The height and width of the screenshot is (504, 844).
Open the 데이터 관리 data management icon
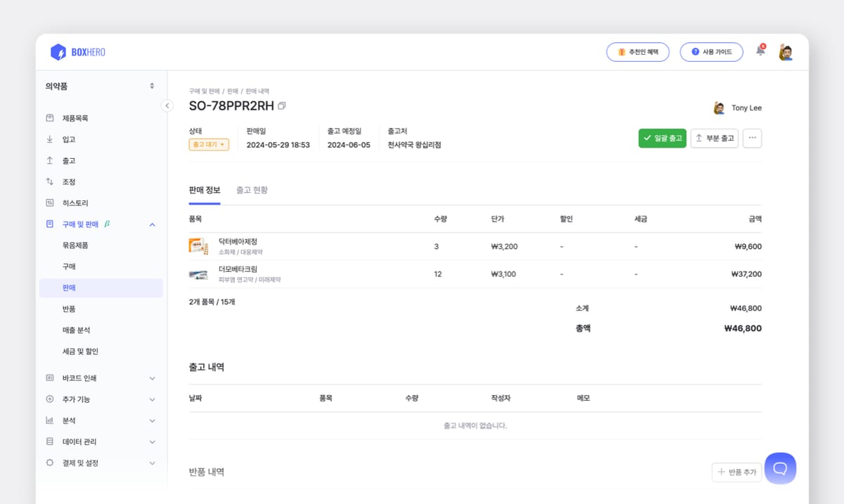[x=49, y=441]
